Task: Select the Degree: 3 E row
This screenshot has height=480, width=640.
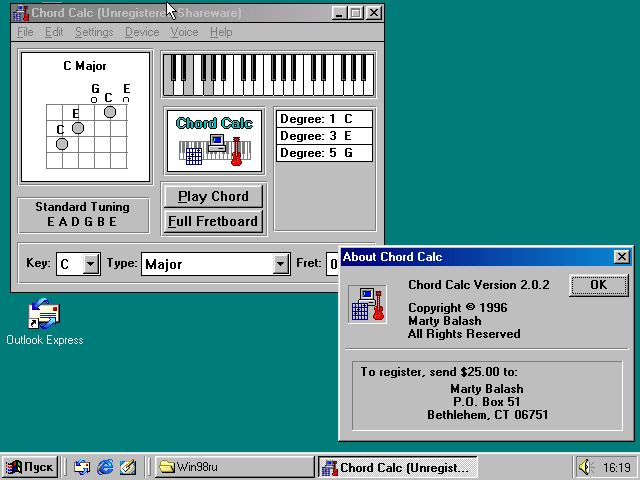Action: pyautogui.click(x=324, y=136)
